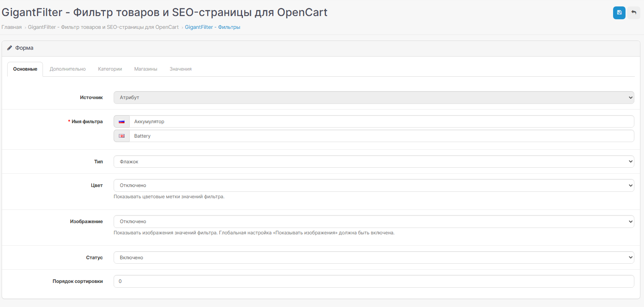Image resolution: width=644 pixels, height=307 pixels.
Task: Click the blue save floppy icon
Action: click(619, 12)
